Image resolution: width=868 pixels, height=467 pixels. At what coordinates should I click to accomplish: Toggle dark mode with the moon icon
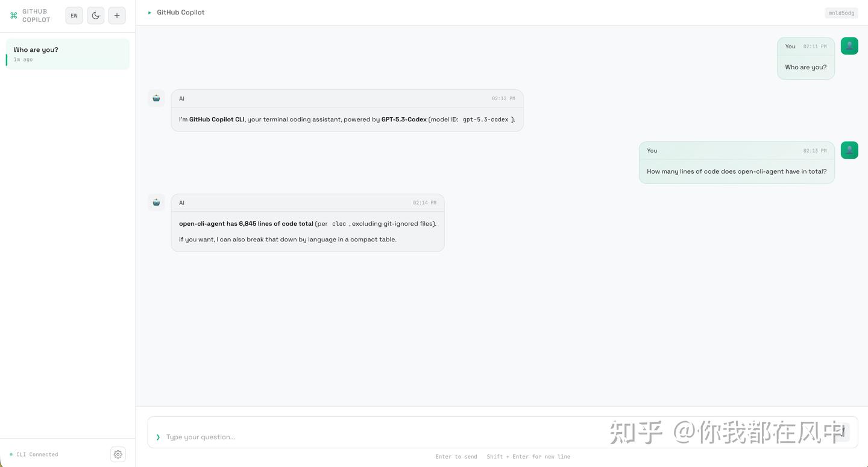(95, 16)
